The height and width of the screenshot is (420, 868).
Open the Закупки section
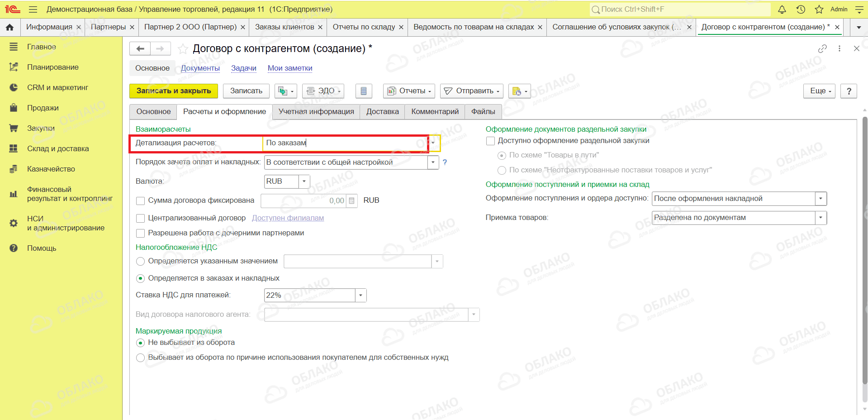click(41, 128)
